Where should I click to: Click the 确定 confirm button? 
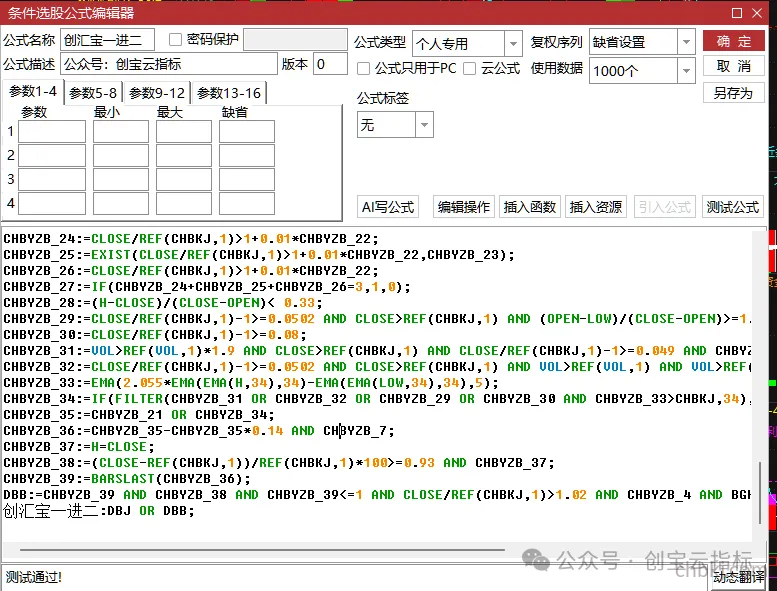pyautogui.click(x=733, y=42)
